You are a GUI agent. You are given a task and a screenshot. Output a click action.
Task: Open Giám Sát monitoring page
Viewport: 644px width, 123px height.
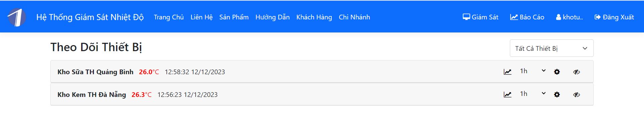coord(480,17)
